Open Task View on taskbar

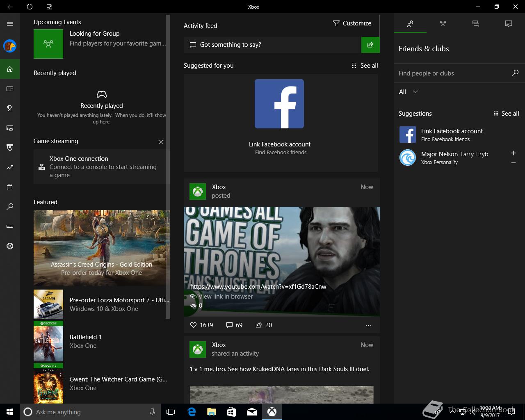click(x=171, y=412)
